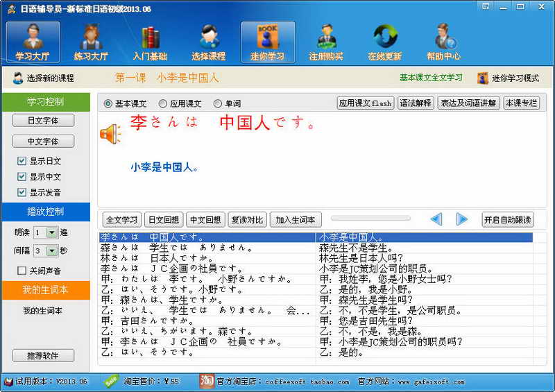555x392 pixels.
Task: Expand the 朗读 repeat count dropdown
Action: coord(52,232)
